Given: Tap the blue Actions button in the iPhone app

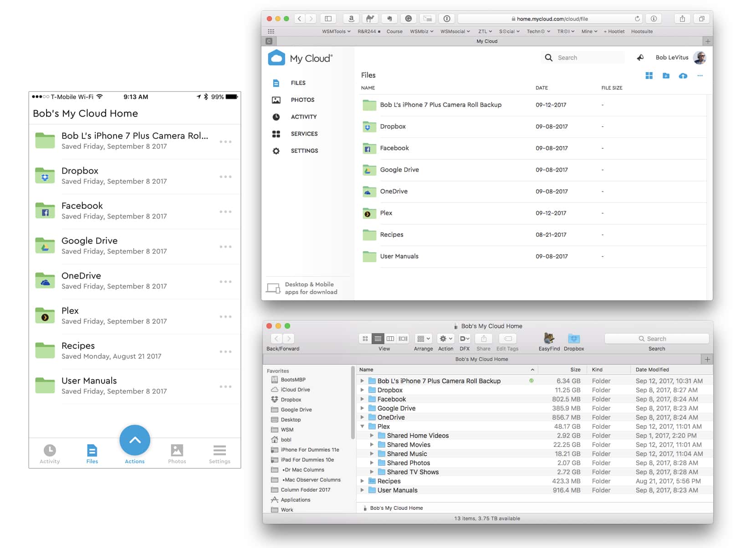Looking at the screenshot, I should [135, 440].
